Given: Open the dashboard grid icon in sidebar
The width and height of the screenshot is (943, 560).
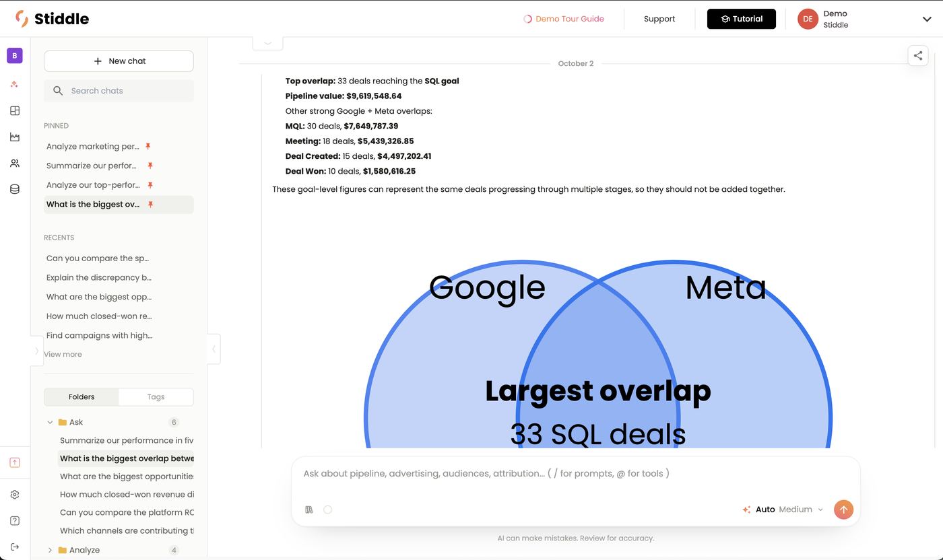Looking at the screenshot, I should coord(15,110).
